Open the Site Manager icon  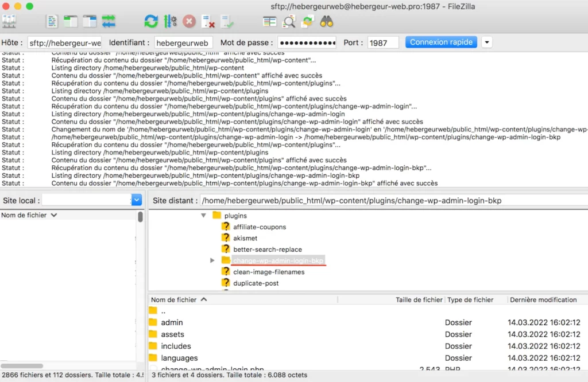pos(9,22)
